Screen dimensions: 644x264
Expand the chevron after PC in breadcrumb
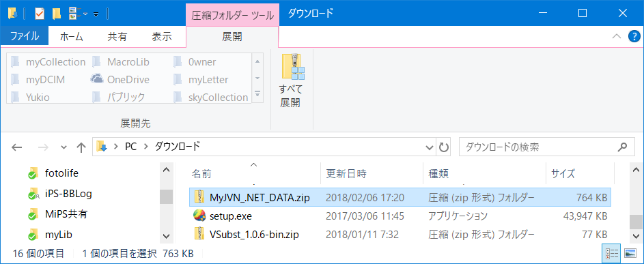145,147
